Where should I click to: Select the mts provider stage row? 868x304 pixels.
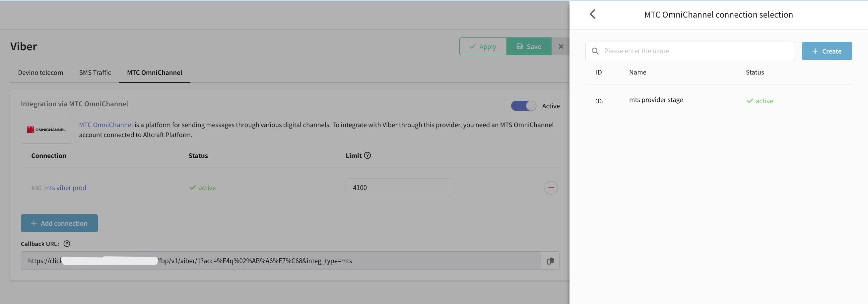[718, 101]
